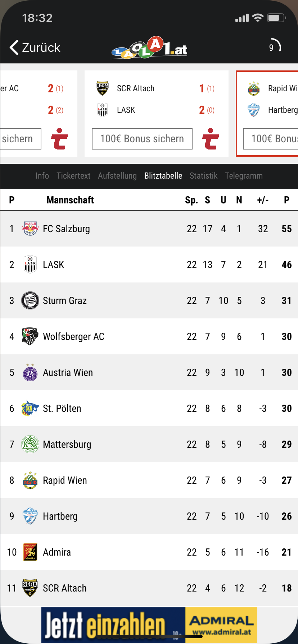Image resolution: width=298 pixels, height=644 pixels.
Task: Tap the Admira club crest in table
Action: coord(30,552)
